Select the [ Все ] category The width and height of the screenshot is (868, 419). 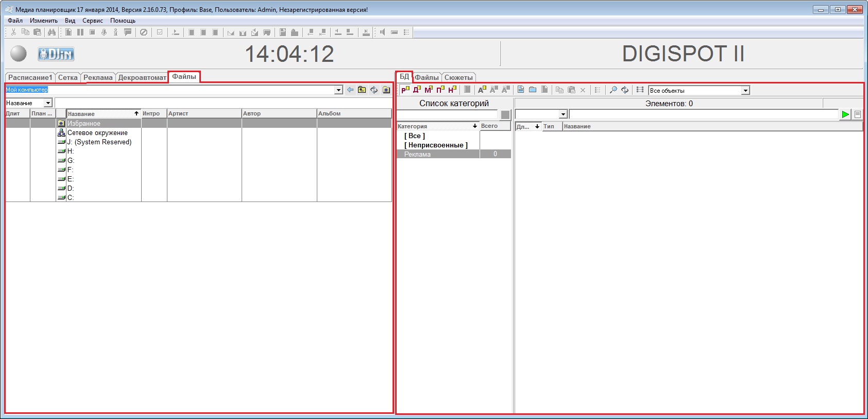pyautogui.click(x=415, y=136)
